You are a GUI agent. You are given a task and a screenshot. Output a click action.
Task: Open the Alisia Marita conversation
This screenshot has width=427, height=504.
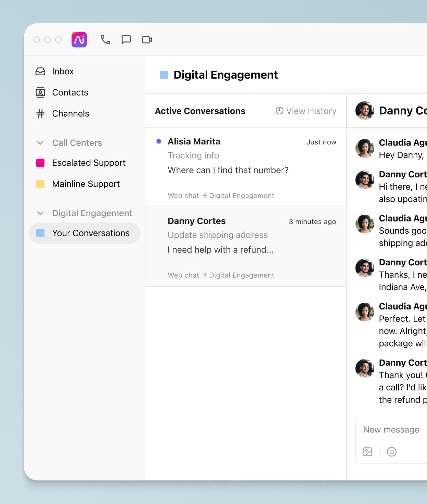point(245,167)
